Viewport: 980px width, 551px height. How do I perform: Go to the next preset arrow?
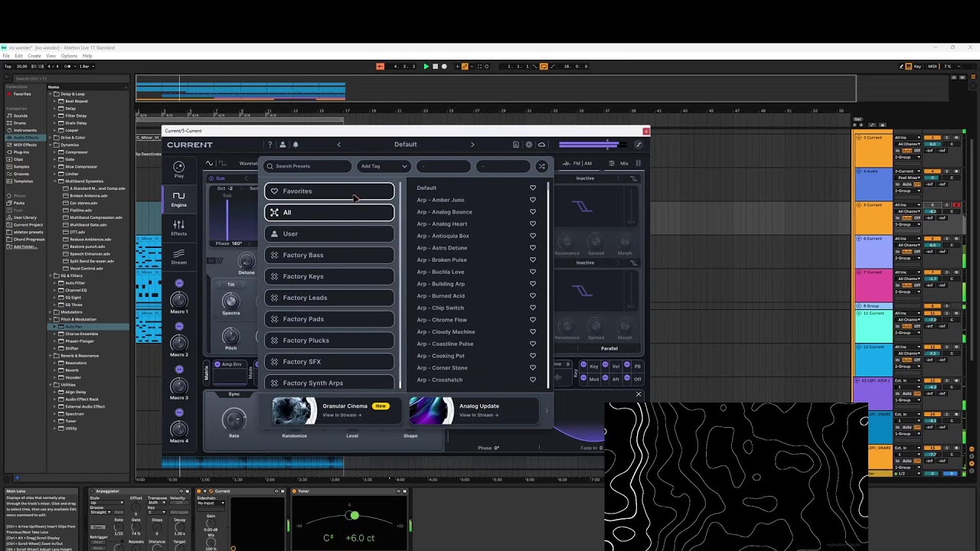click(x=472, y=145)
